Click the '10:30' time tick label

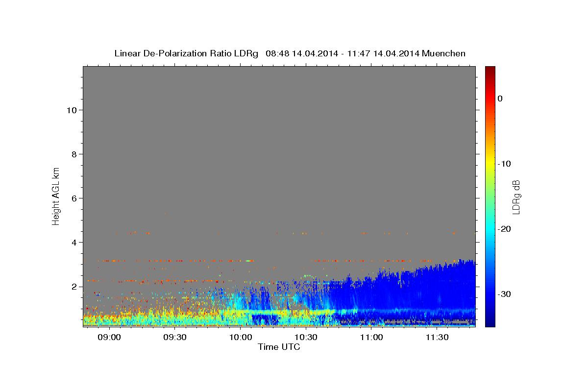tap(306, 338)
